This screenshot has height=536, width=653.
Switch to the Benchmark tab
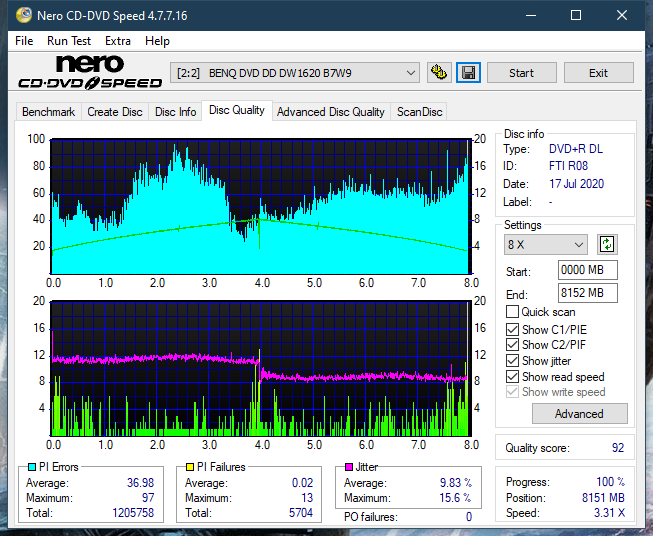(x=48, y=112)
